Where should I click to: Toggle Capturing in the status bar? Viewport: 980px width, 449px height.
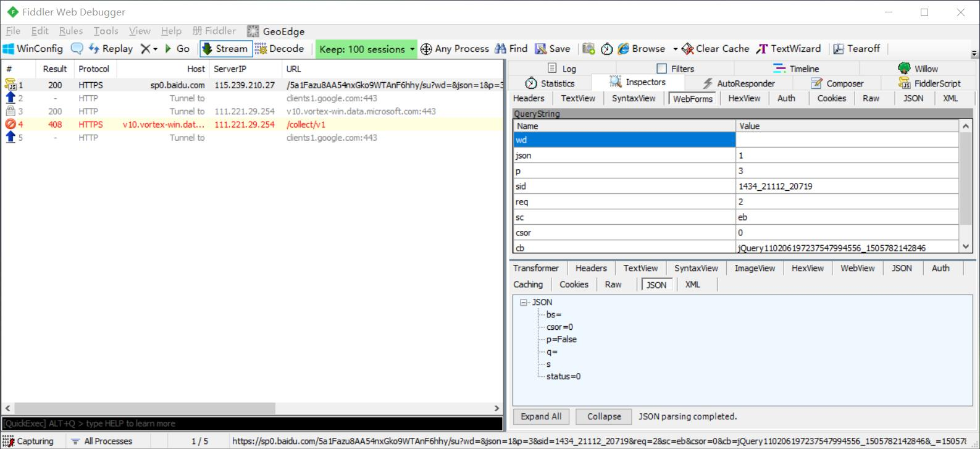tap(28, 441)
